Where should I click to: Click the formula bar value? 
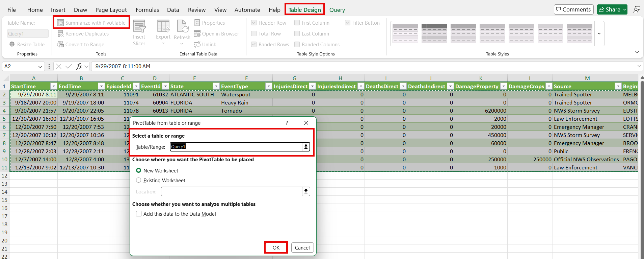[123, 66]
